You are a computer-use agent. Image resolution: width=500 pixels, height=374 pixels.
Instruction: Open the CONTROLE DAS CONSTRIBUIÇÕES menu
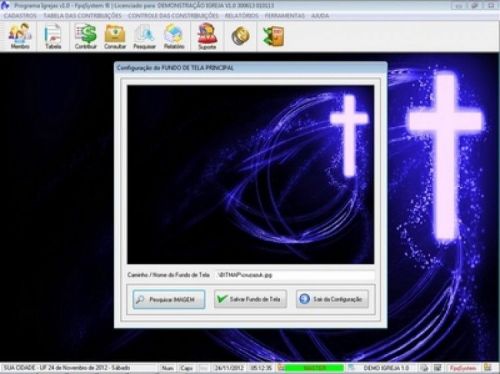point(173,16)
